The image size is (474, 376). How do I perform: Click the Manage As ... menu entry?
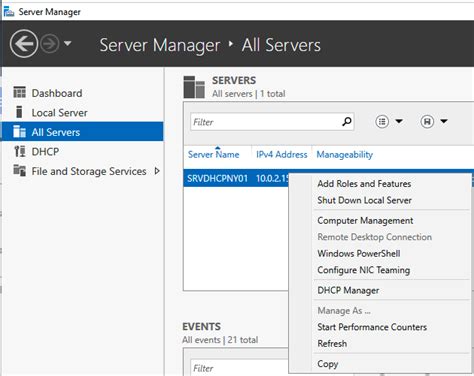coord(344,311)
